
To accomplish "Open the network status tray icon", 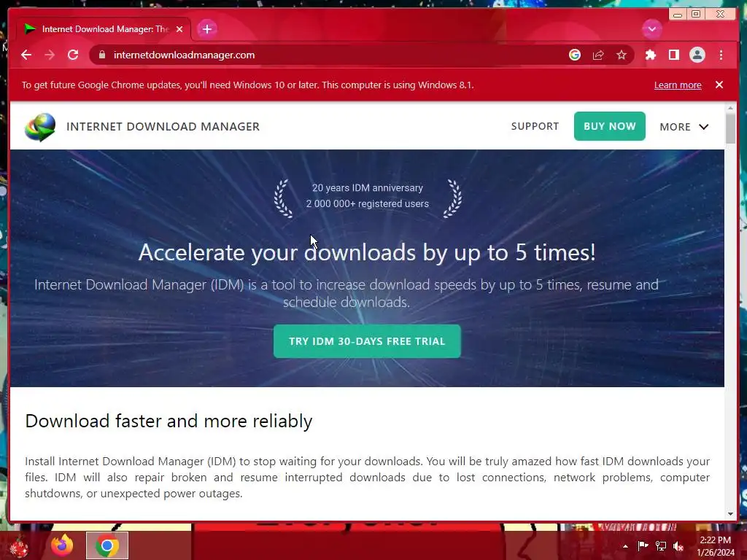I will tap(660, 545).
